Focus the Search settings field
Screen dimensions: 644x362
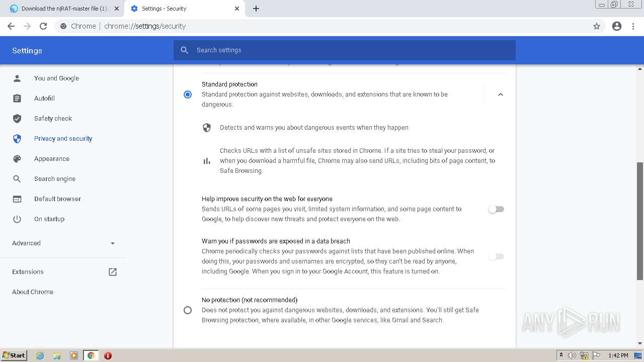point(345,50)
